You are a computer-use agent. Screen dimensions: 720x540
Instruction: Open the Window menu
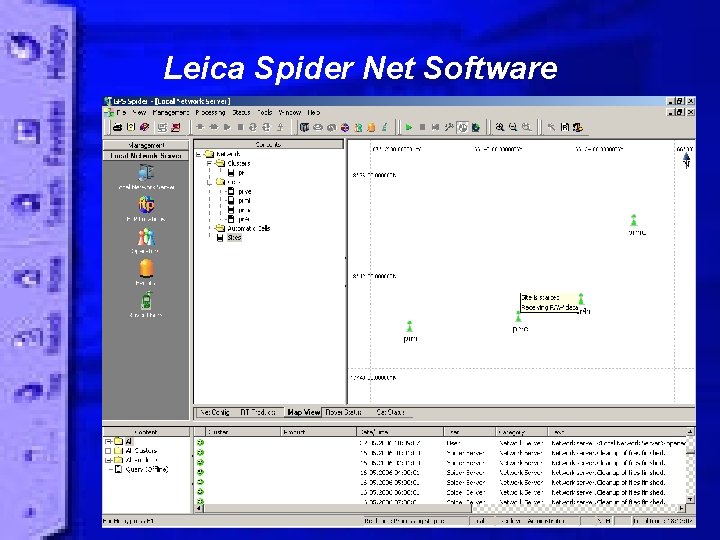click(x=290, y=112)
